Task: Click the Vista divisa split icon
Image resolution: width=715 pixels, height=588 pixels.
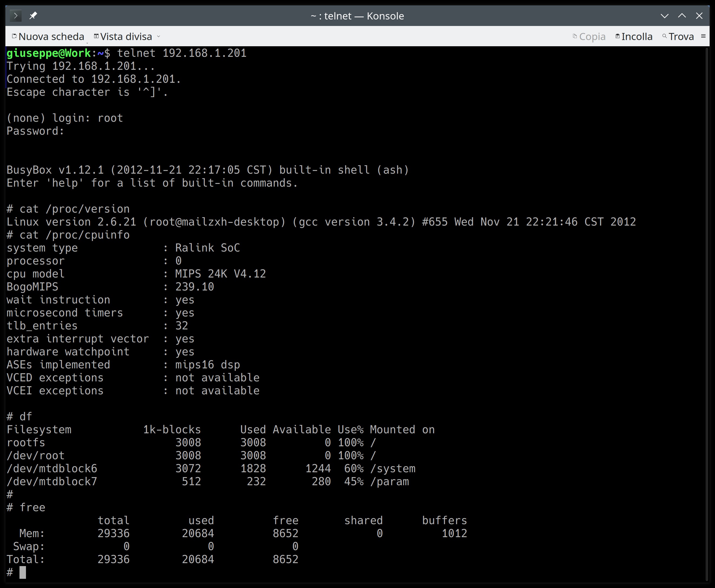Action: click(96, 36)
